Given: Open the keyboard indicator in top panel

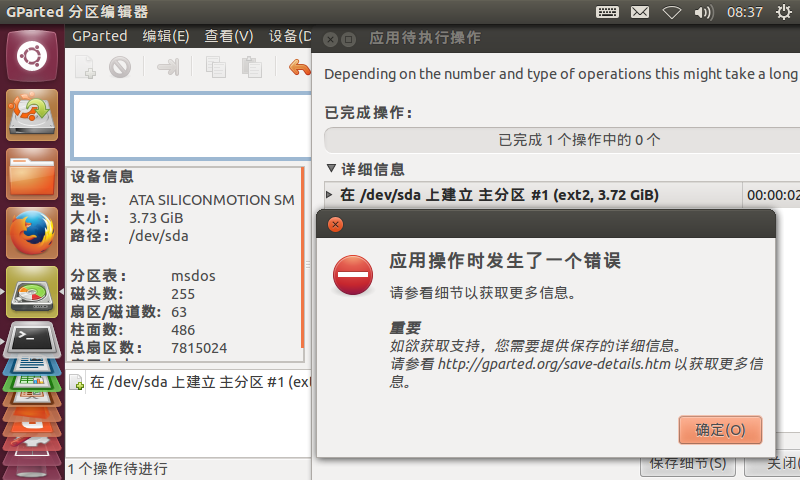Looking at the screenshot, I should pyautogui.click(x=607, y=12).
